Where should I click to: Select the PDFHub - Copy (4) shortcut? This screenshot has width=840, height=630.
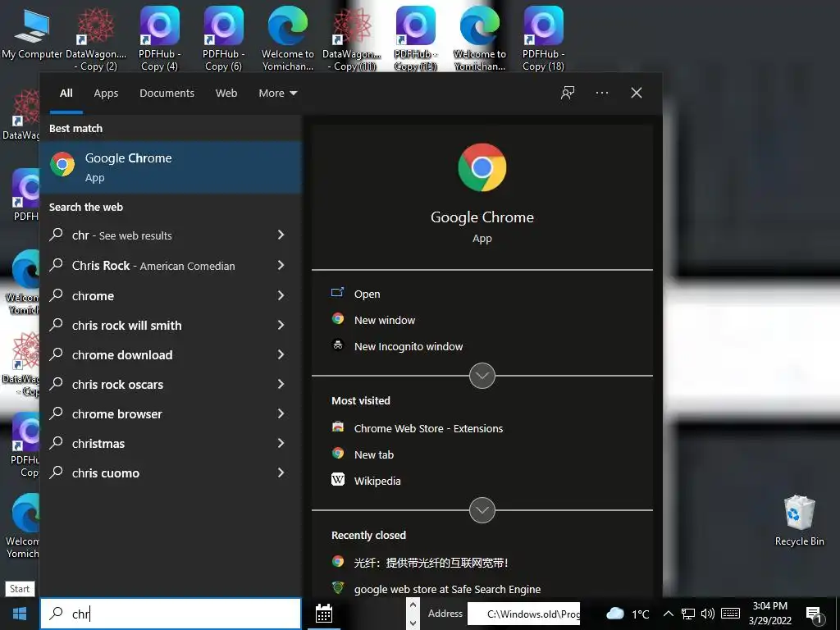(159, 39)
